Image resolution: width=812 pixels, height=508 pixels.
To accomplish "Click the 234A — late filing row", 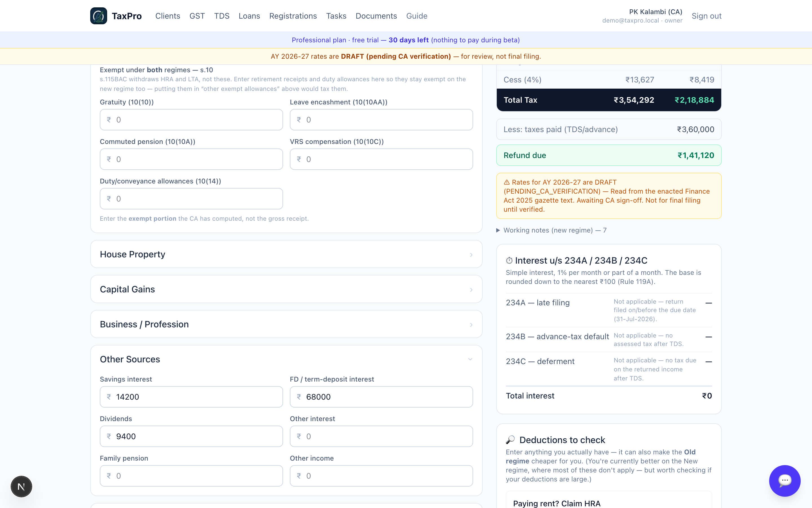I will pyautogui.click(x=609, y=310).
